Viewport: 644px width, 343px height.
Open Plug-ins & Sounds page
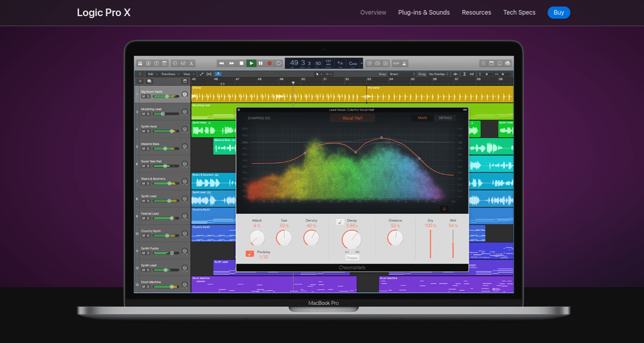[x=423, y=13]
